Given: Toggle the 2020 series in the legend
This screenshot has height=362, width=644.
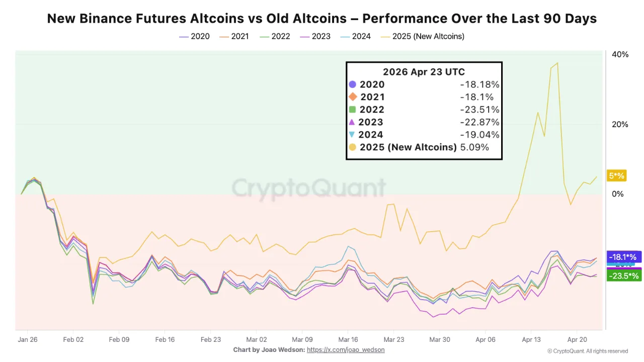Looking at the screenshot, I should coord(195,36).
